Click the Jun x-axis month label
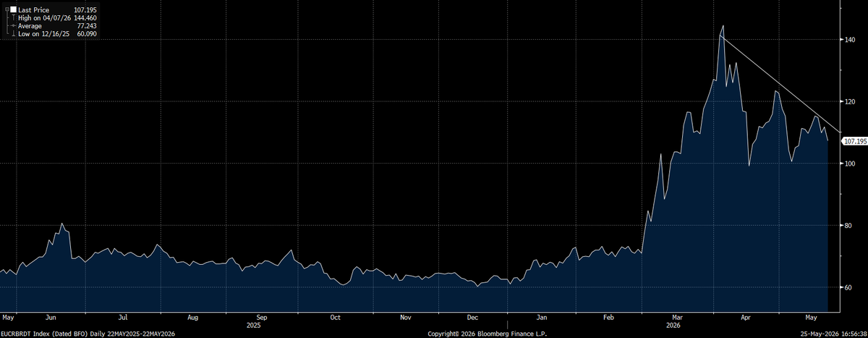The height and width of the screenshot is (338, 868). click(x=51, y=317)
